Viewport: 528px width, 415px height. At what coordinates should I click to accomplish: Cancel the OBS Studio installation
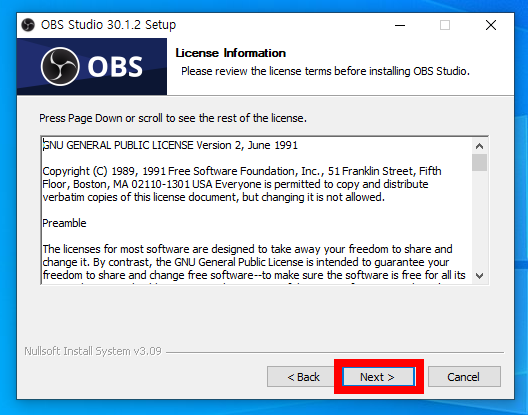464,377
